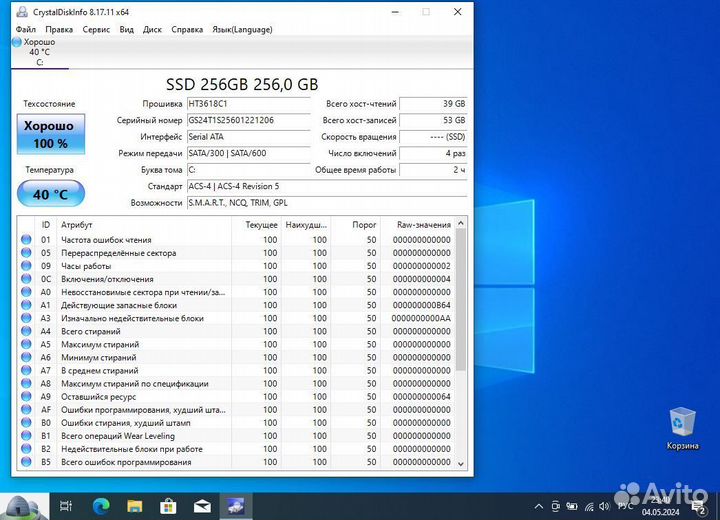Click raw value 000000000064
This screenshot has width=720, height=520.
[422, 396]
